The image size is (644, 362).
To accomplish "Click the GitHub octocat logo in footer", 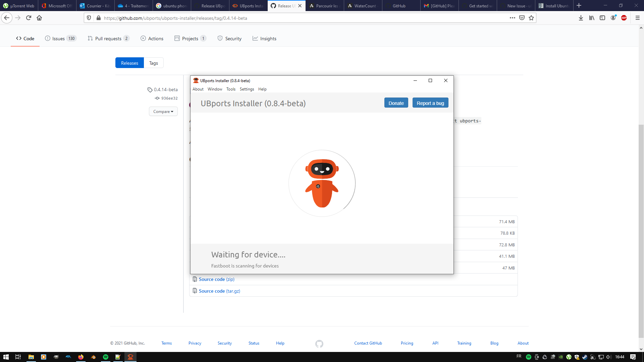I will click(x=319, y=343).
